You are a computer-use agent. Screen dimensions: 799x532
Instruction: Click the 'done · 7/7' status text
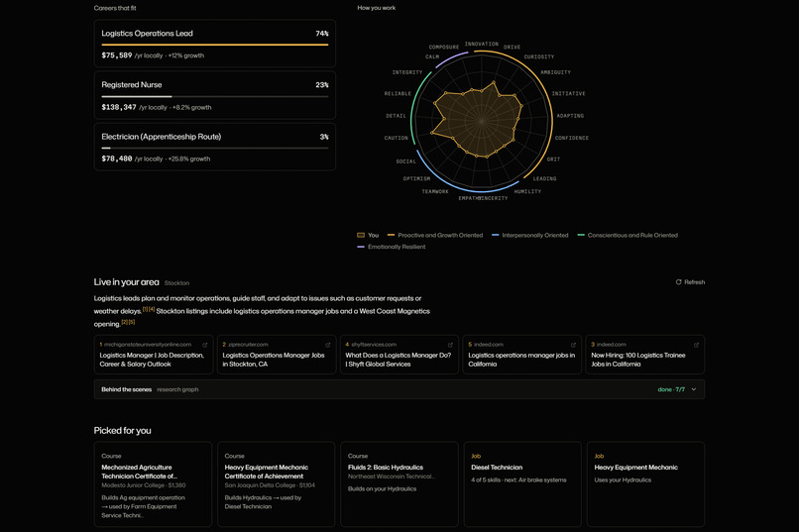(x=671, y=389)
